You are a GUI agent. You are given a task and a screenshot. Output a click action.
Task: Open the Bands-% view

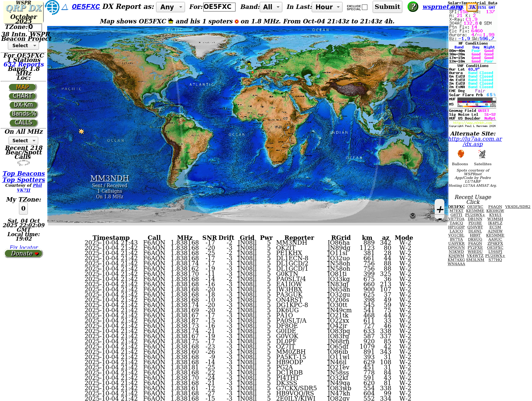24,114
